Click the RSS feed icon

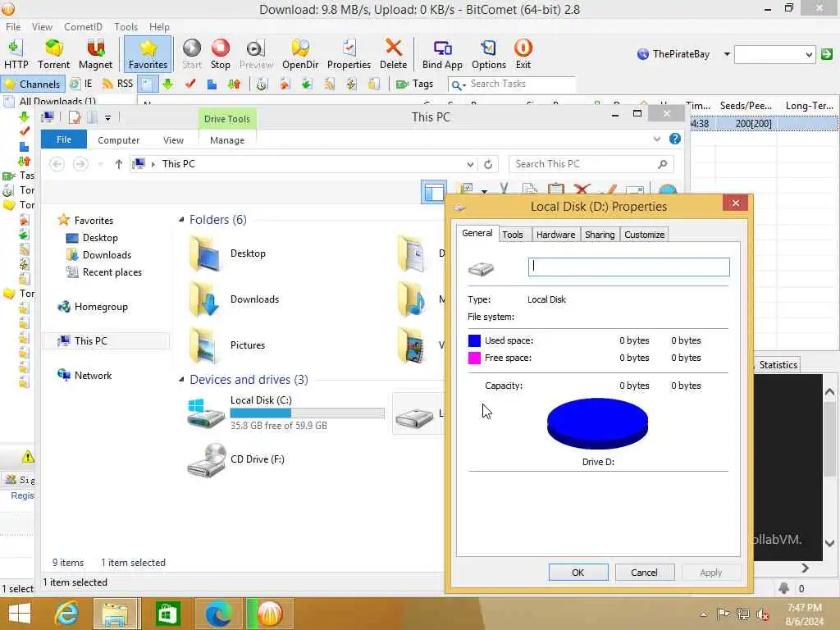click(x=117, y=84)
